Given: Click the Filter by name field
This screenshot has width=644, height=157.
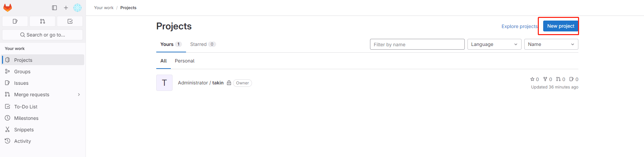Looking at the screenshot, I should pos(417,44).
